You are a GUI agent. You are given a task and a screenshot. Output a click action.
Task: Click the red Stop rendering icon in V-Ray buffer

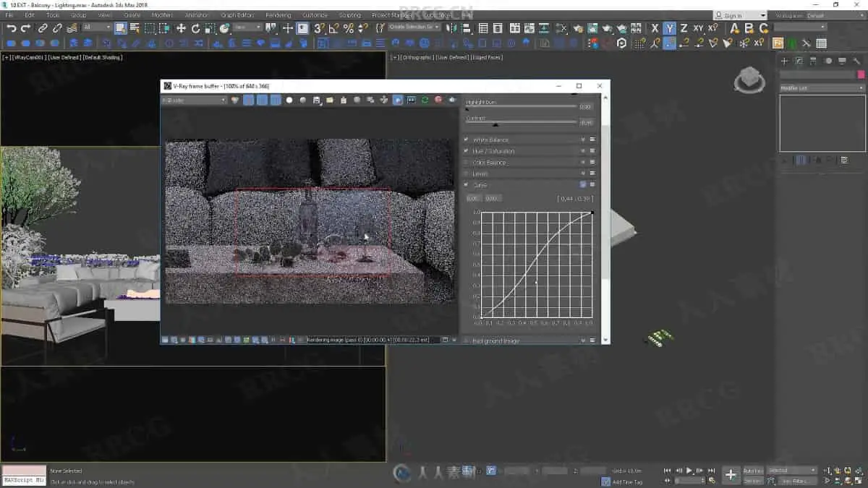pyautogui.click(x=438, y=100)
